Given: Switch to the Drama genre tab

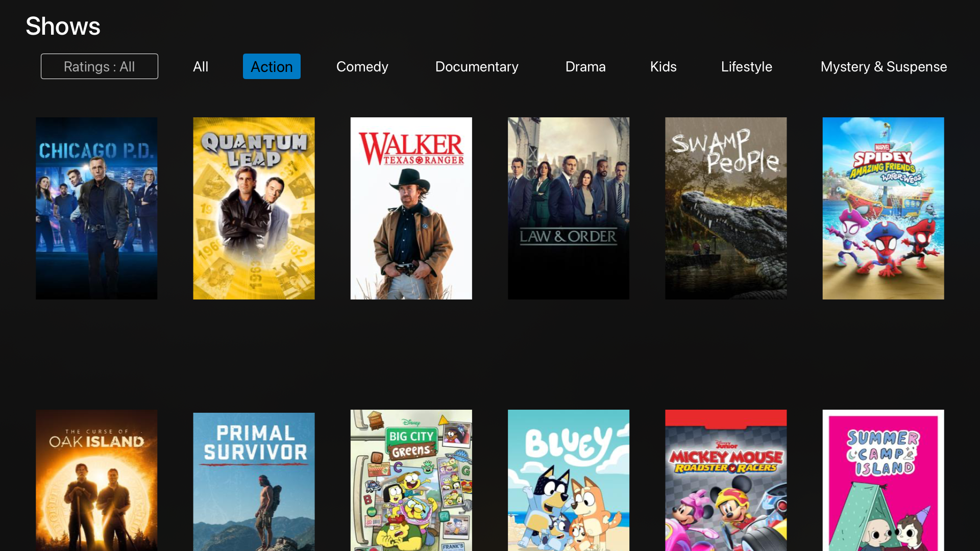Looking at the screenshot, I should [x=585, y=66].
